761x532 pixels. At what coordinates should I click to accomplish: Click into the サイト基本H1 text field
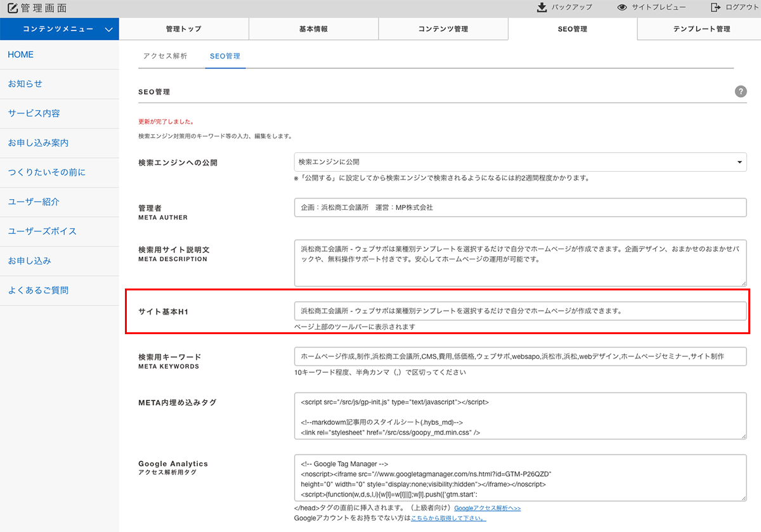tap(520, 311)
